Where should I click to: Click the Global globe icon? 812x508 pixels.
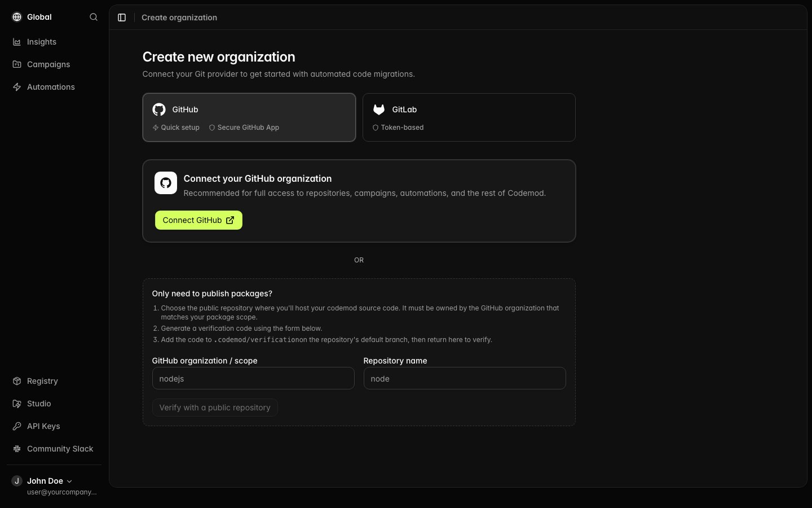tap(17, 17)
